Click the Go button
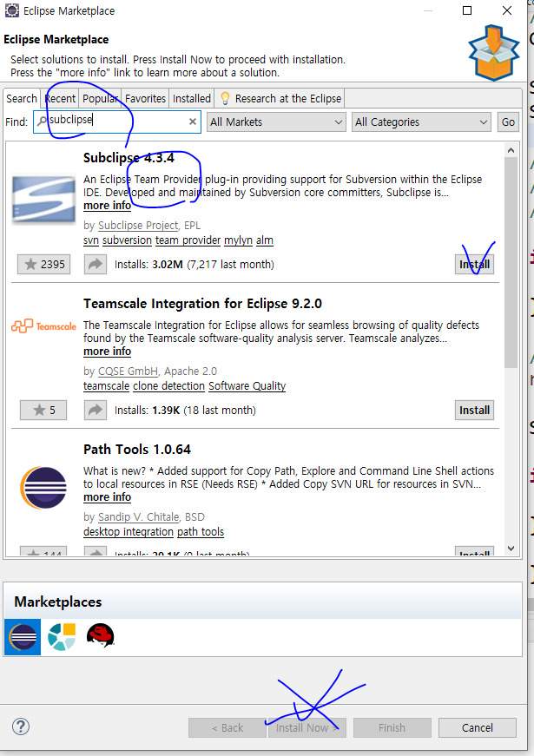The width and height of the screenshot is (534, 756). 508,122
